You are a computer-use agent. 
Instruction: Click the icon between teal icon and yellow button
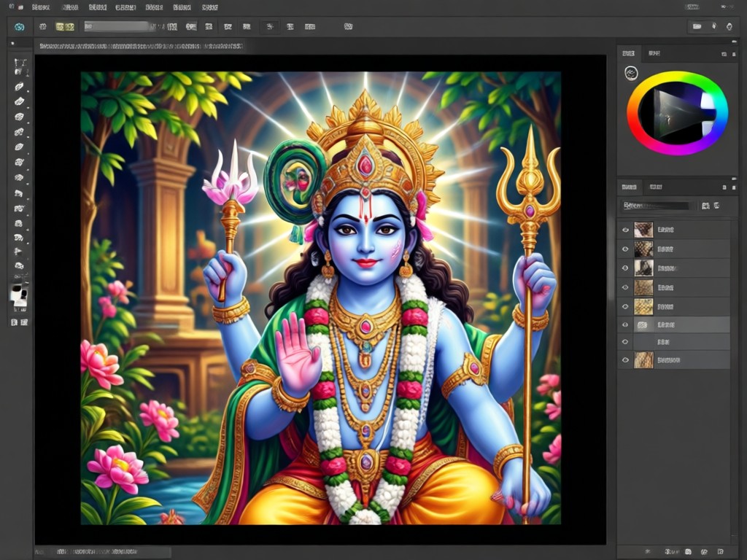pyautogui.click(x=43, y=27)
